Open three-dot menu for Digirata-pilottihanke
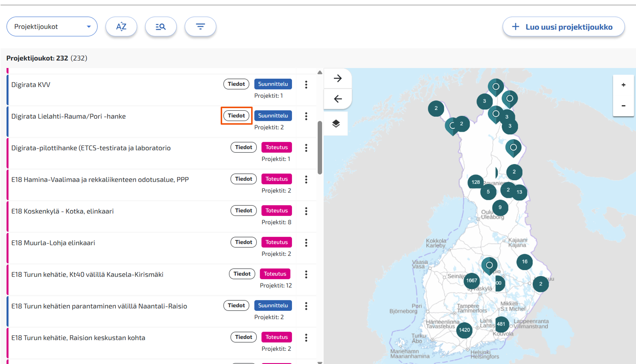Screen dimensions: 636x364 point(306,148)
